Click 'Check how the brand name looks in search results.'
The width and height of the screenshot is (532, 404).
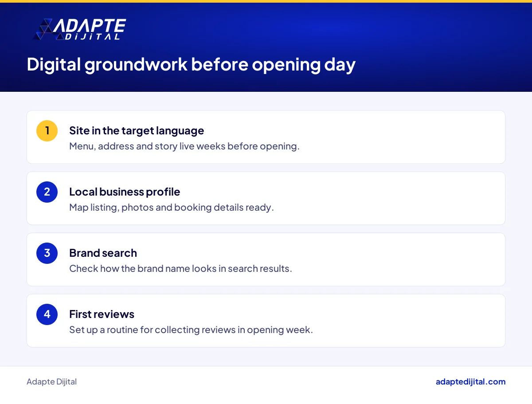tap(180, 269)
